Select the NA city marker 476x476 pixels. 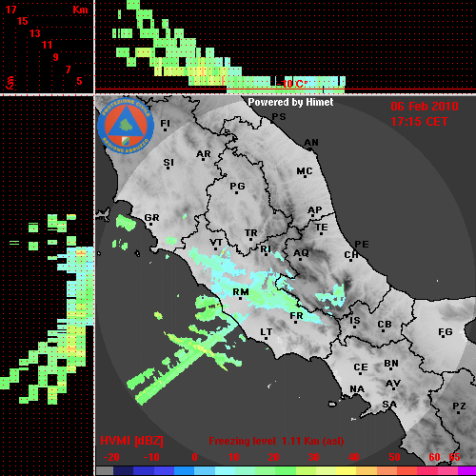(357, 390)
